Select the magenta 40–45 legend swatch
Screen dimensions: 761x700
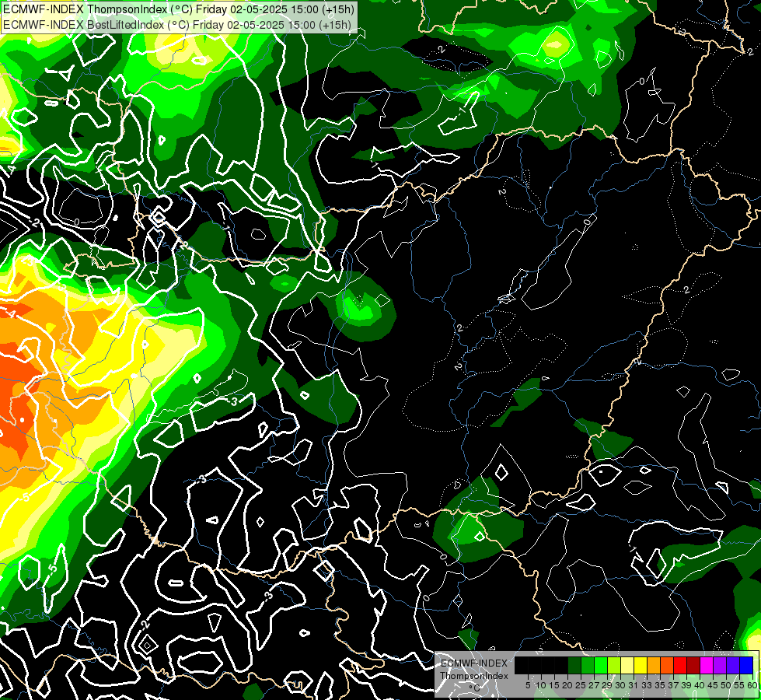coord(707,665)
